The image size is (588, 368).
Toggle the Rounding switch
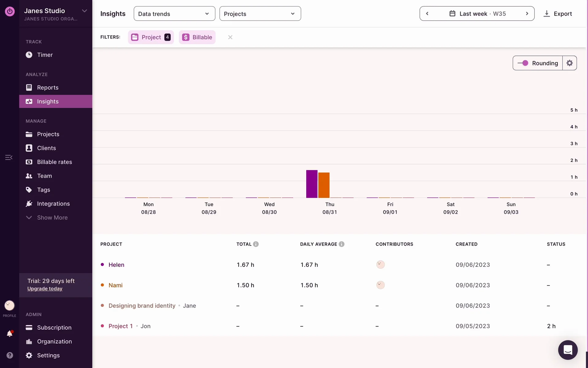523,63
